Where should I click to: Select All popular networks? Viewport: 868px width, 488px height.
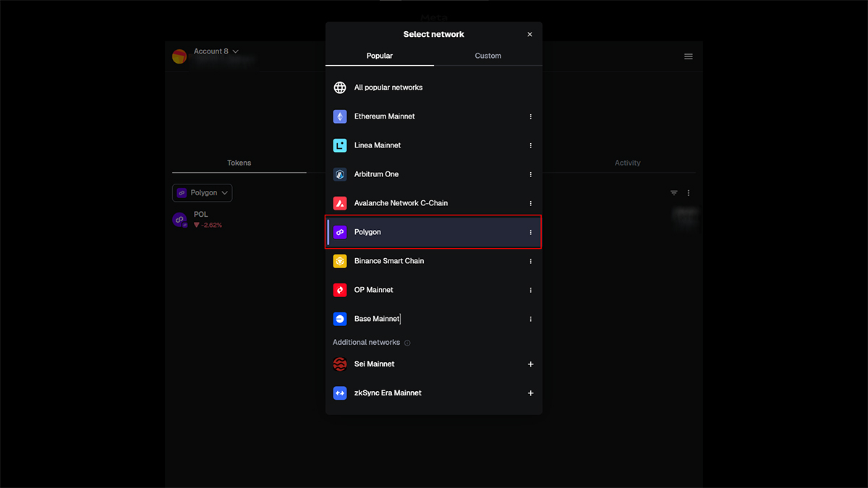point(434,87)
